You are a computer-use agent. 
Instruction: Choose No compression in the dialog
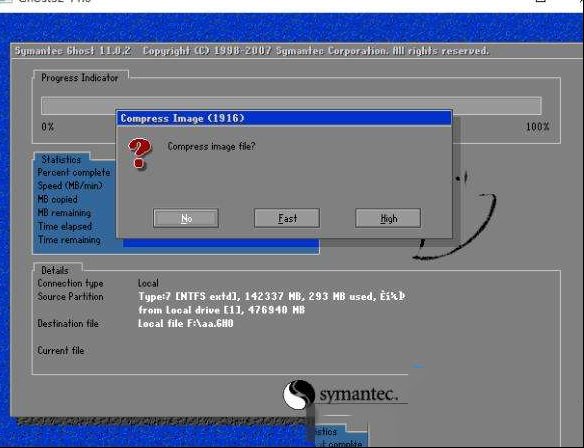click(x=186, y=218)
